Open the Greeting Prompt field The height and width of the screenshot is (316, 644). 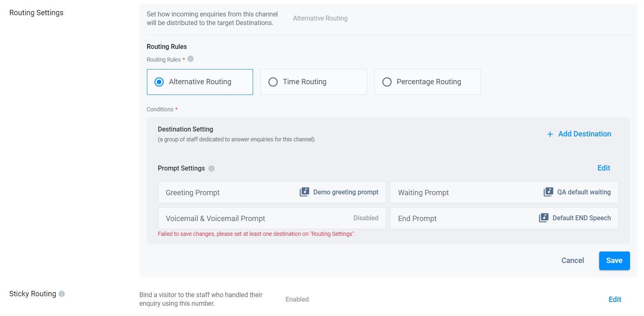[x=193, y=193]
